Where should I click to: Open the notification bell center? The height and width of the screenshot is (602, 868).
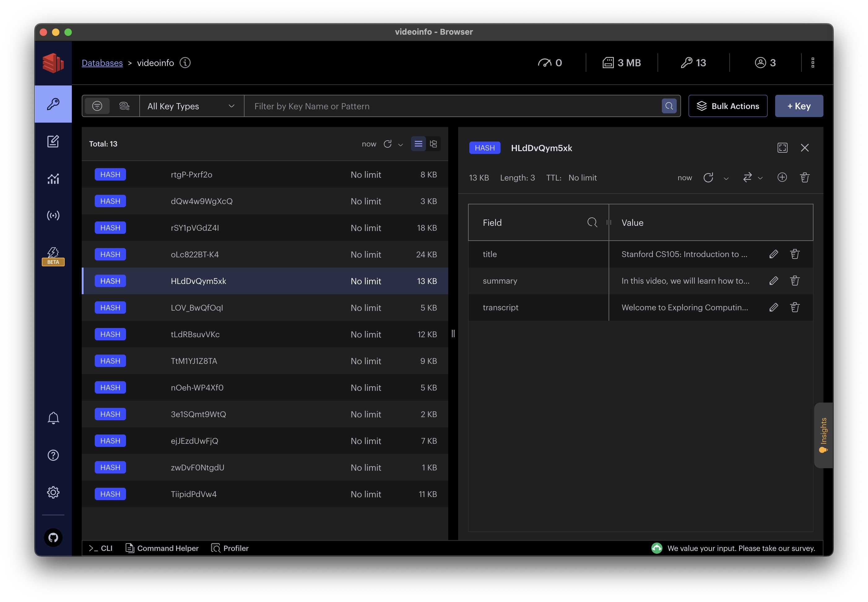pos(53,418)
